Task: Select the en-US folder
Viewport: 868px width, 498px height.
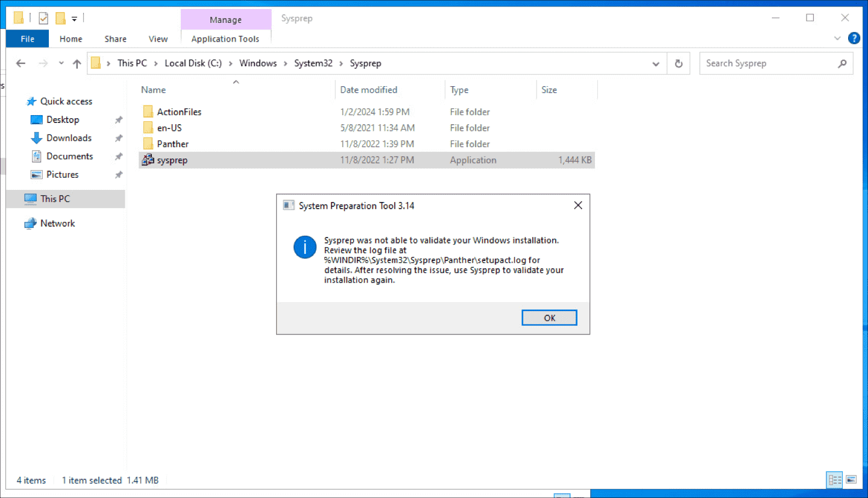Action: click(169, 128)
